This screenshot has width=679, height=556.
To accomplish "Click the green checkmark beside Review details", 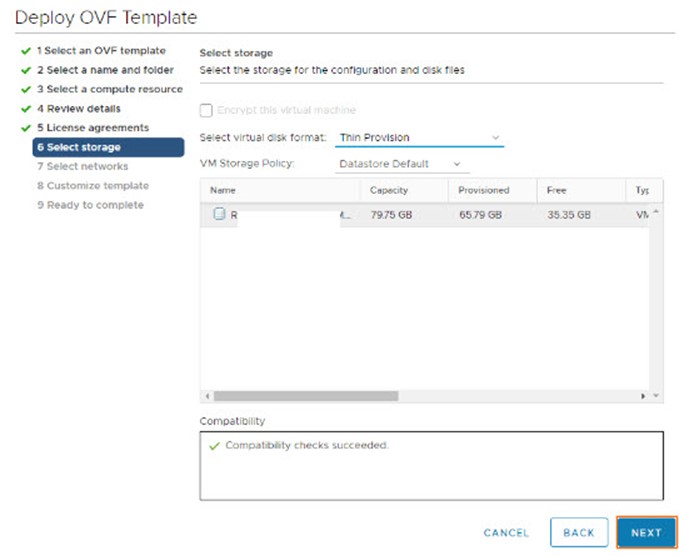I will 26,109.
